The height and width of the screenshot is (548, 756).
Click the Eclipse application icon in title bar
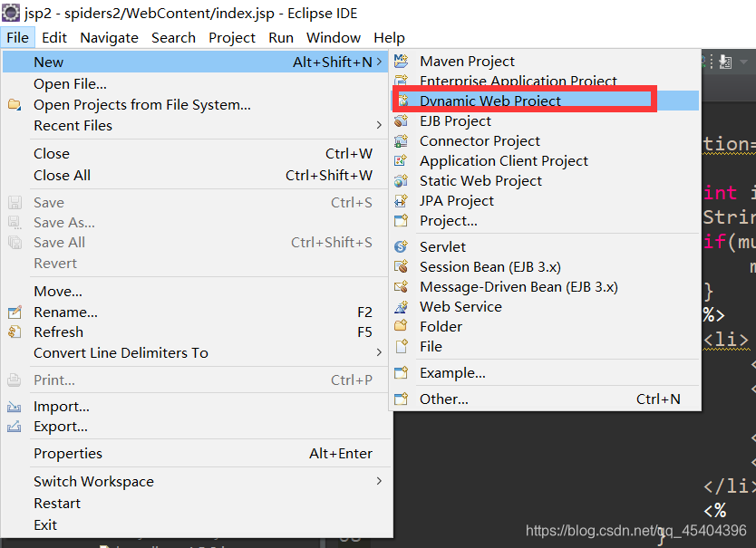(x=11, y=13)
